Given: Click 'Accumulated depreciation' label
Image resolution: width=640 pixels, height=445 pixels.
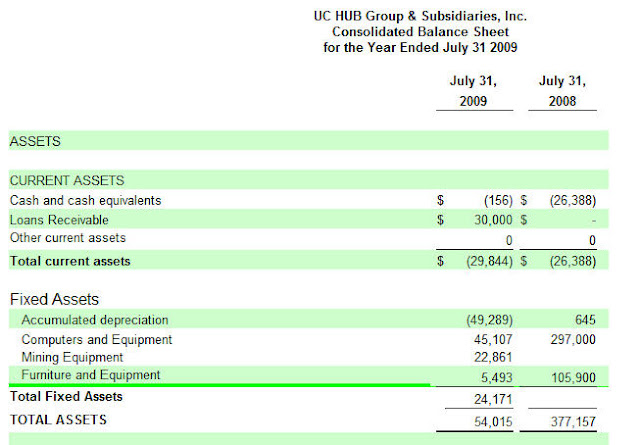Looking at the screenshot, I should pyautogui.click(x=95, y=320).
